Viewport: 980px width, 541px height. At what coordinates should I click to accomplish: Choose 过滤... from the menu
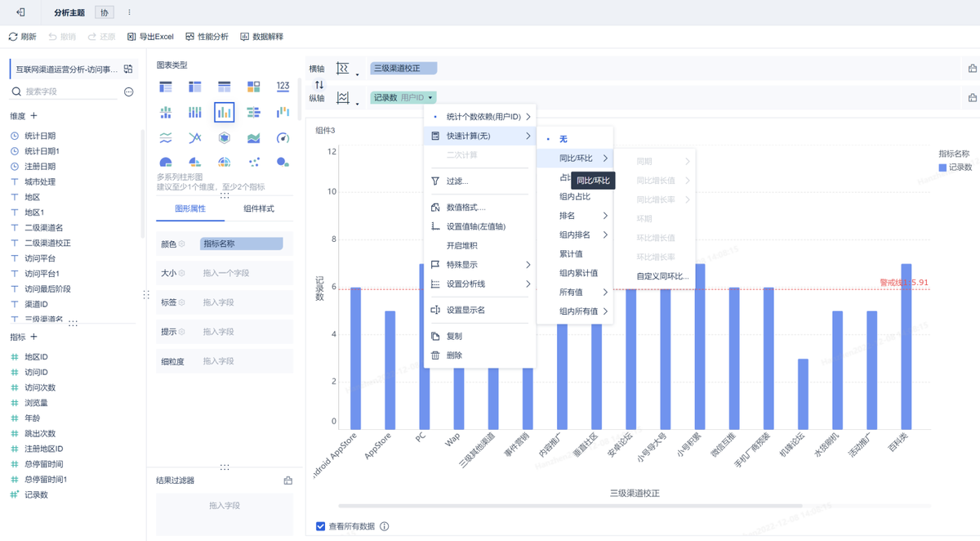click(x=480, y=181)
